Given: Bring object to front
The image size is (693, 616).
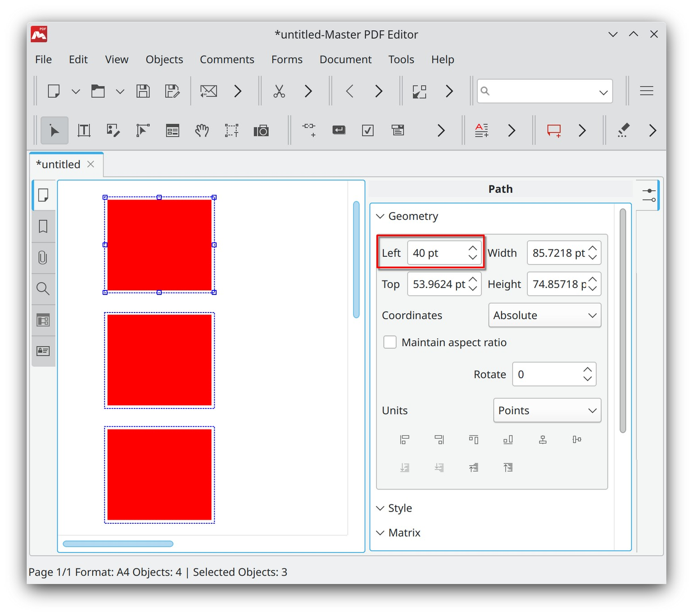Looking at the screenshot, I should coord(508,467).
